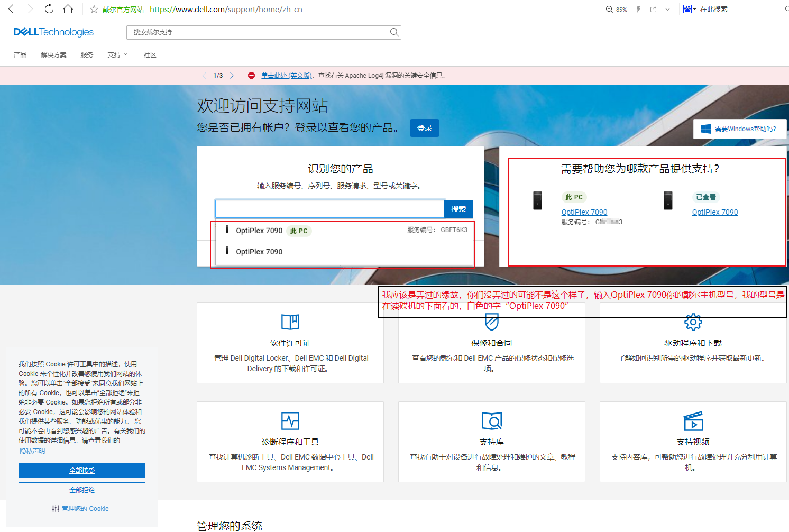789x532 pixels.
Task: Open the 支持库 heading
Action: click(x=492, y=442)
